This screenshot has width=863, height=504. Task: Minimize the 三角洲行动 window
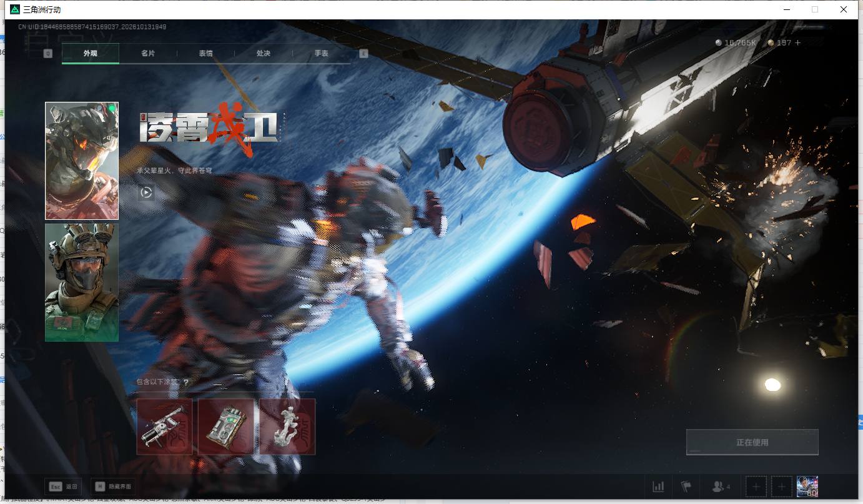click(786, 9)
